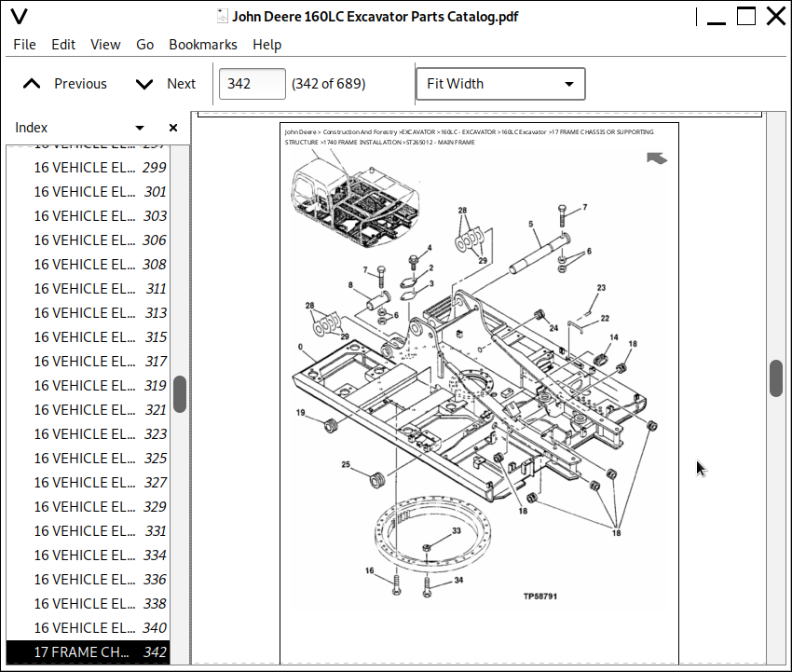Open the Index sidebar selector dropdown
Viewport: 792px width, 672px height.
pos(140,128)
